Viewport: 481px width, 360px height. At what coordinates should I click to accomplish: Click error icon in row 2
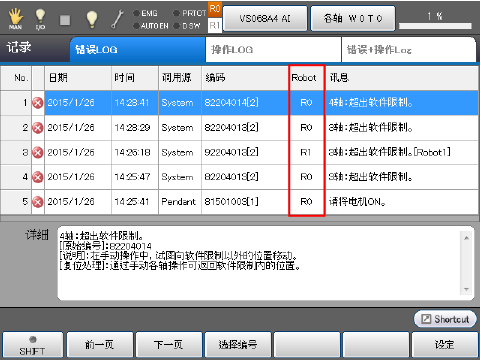pyautogui.click(x=38, y=128)
